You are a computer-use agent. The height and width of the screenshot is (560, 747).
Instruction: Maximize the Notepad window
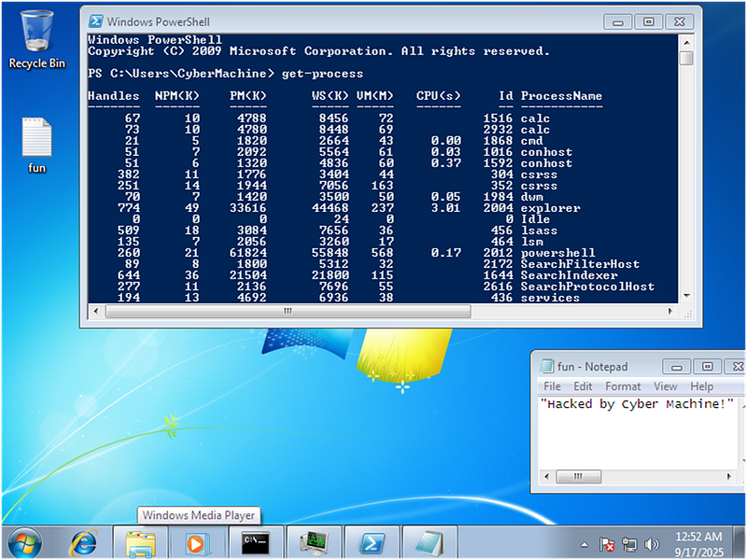[707, 367]
